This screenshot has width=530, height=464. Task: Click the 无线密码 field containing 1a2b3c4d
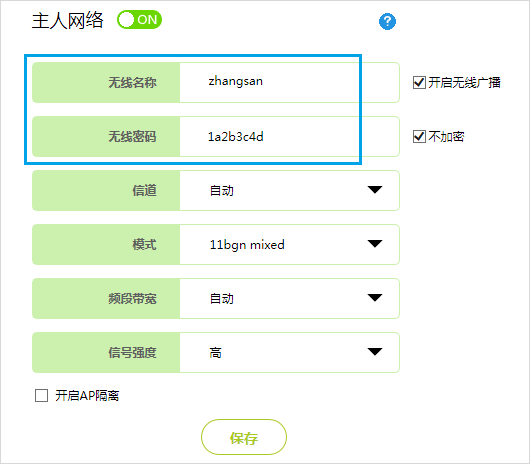[x=289, y=136]
